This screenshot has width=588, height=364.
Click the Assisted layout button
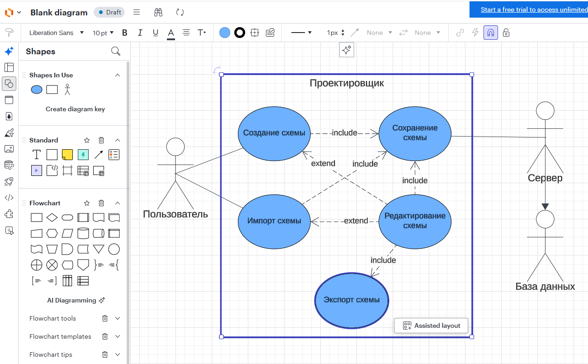[431, 326]
